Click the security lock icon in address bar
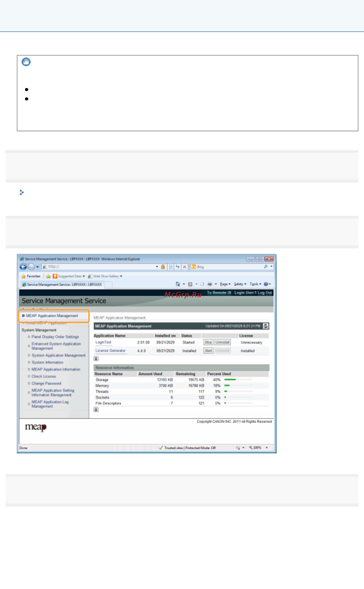 coord(163,267)
